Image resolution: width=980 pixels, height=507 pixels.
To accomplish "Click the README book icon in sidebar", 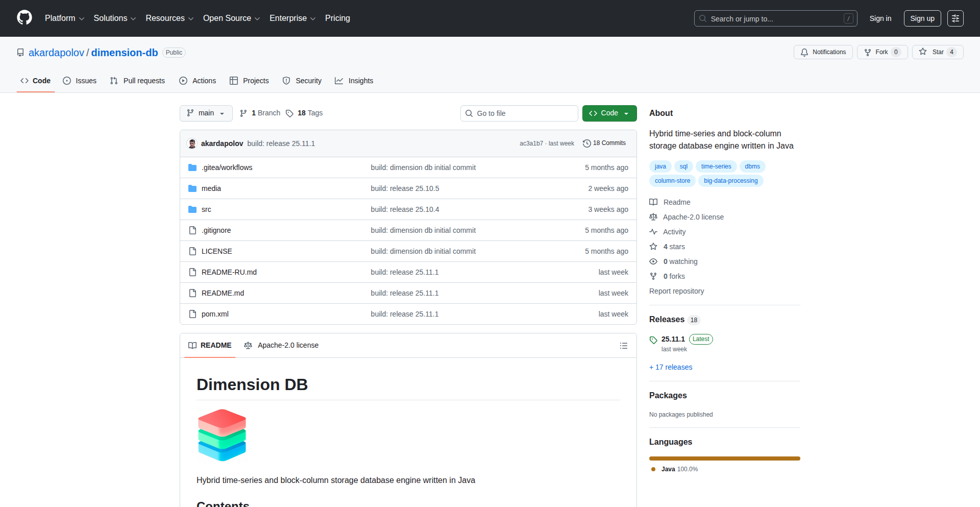I will (653, 202).
